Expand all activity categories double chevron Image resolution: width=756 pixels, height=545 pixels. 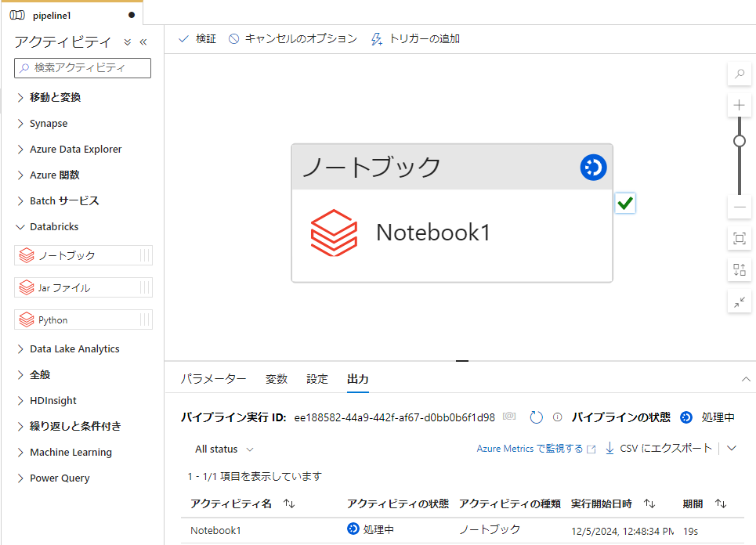point(127,42)
